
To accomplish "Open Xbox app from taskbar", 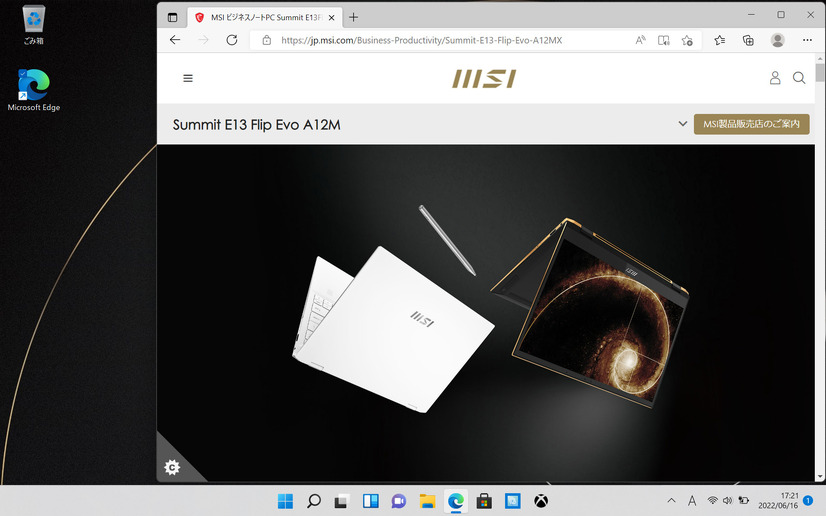I will (541, 501).
